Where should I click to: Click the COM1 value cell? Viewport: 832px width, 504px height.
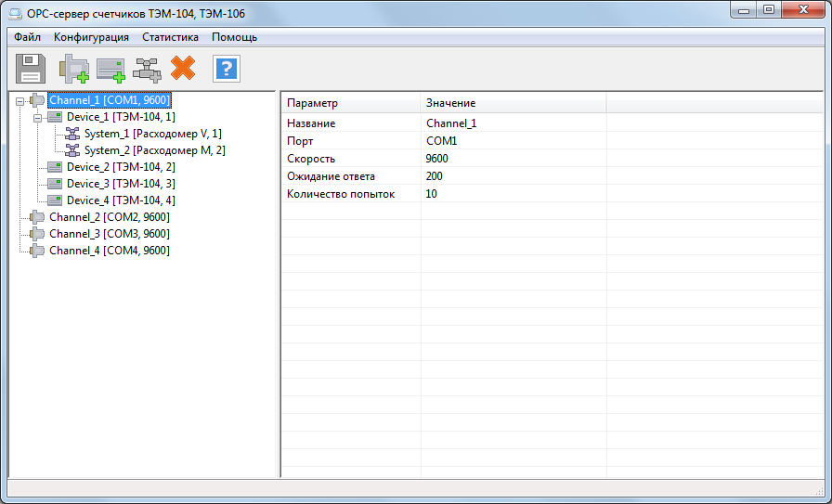coord(513,141)
